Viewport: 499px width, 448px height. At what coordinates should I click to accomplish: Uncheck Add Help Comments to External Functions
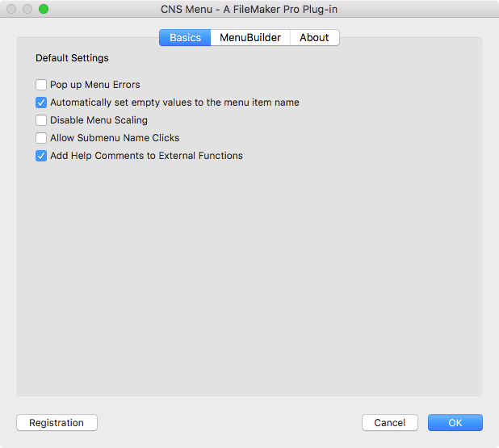click(41, 156)
